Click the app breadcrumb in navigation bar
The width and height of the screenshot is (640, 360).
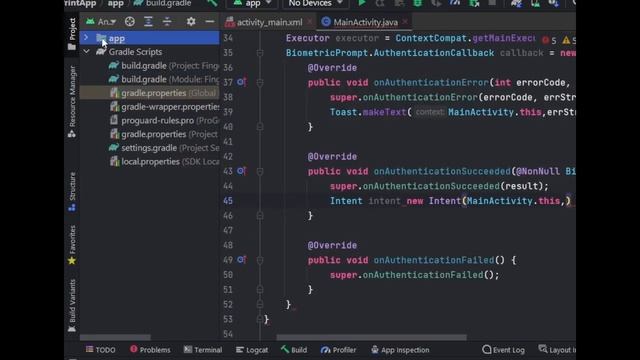pyautogui.click(x=116, y=3)
